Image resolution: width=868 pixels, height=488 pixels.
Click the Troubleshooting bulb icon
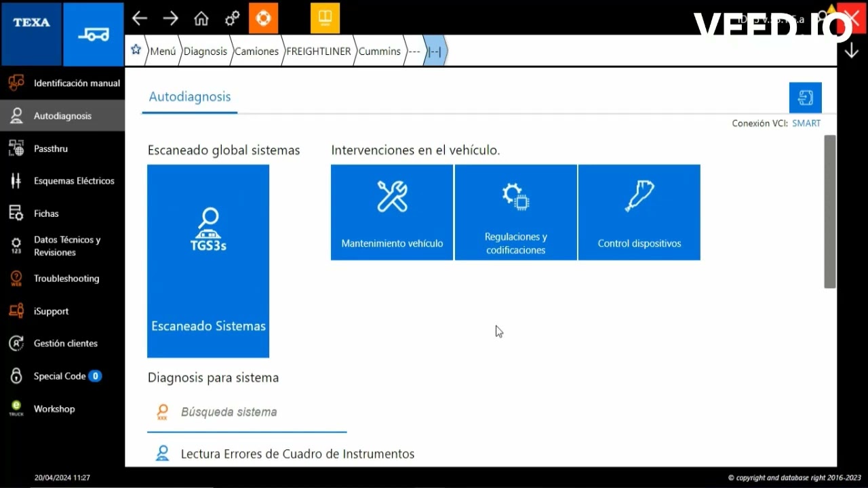(x=16, y=278)
